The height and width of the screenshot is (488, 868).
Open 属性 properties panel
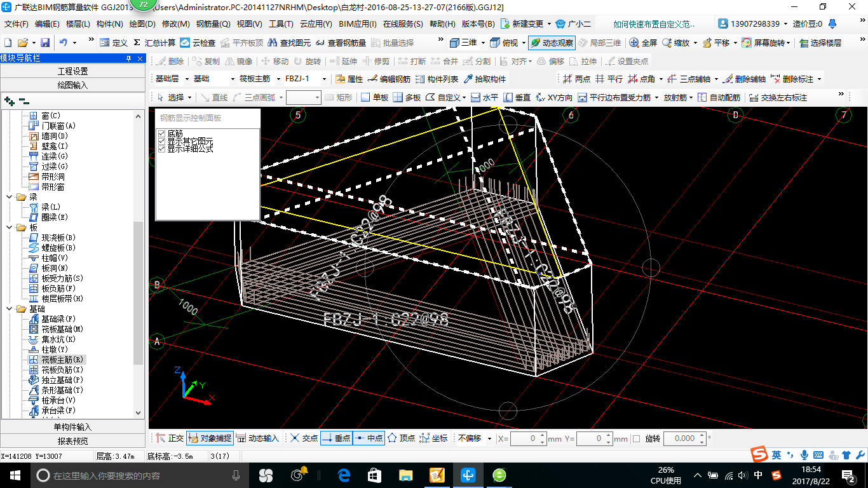pos(349,79)
